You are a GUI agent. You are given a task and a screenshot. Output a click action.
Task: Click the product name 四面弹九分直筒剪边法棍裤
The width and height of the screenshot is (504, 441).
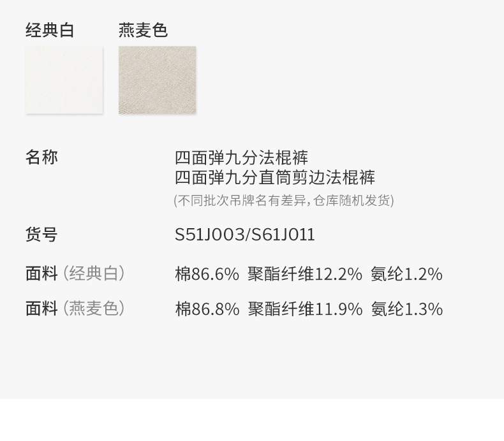[274, 178]
